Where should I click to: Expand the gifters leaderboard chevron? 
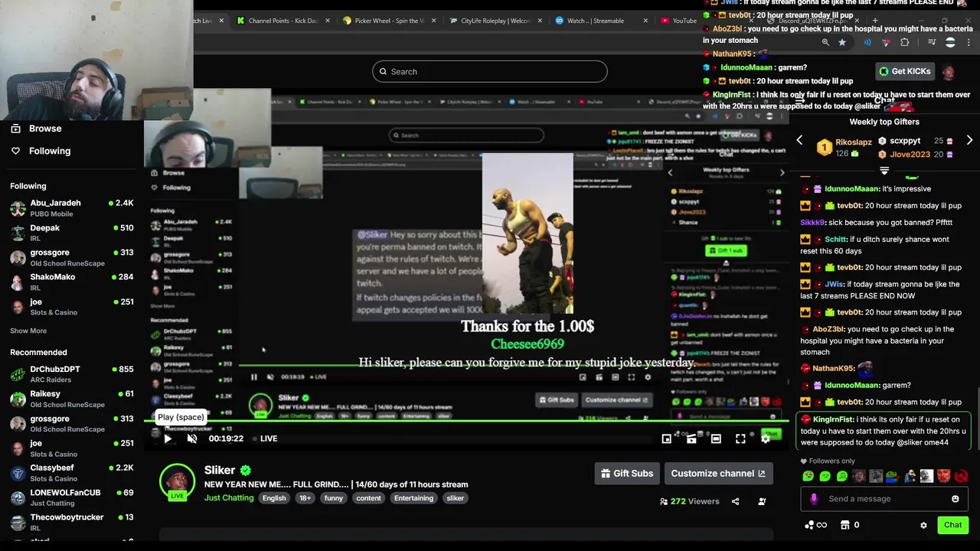click(884, 171)
